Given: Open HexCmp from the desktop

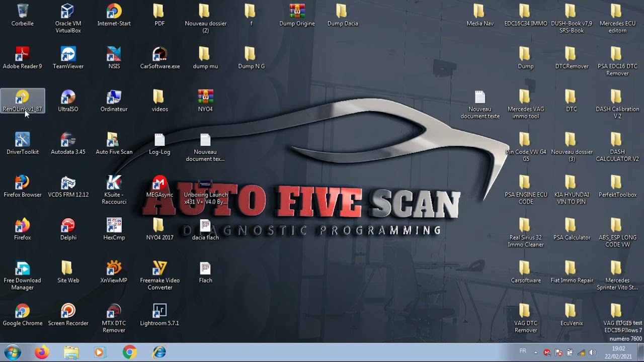Looking at the screenshot, I should tap(114, 229).
